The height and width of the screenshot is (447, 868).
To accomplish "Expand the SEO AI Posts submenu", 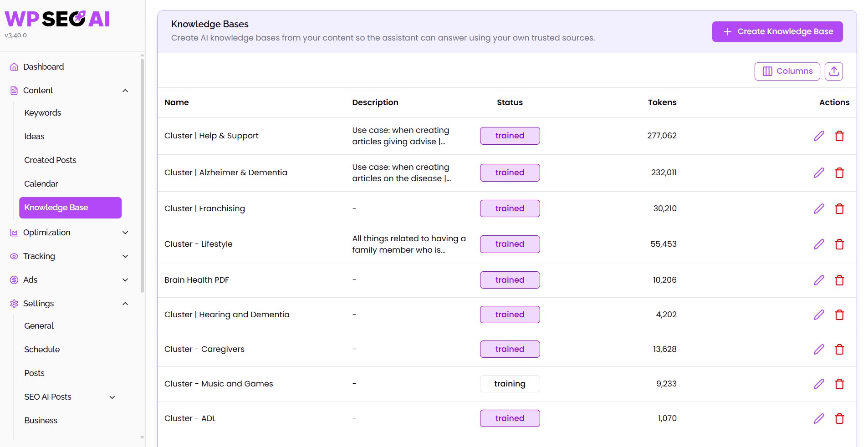I will pyautogui.click(x=112, y=397).
